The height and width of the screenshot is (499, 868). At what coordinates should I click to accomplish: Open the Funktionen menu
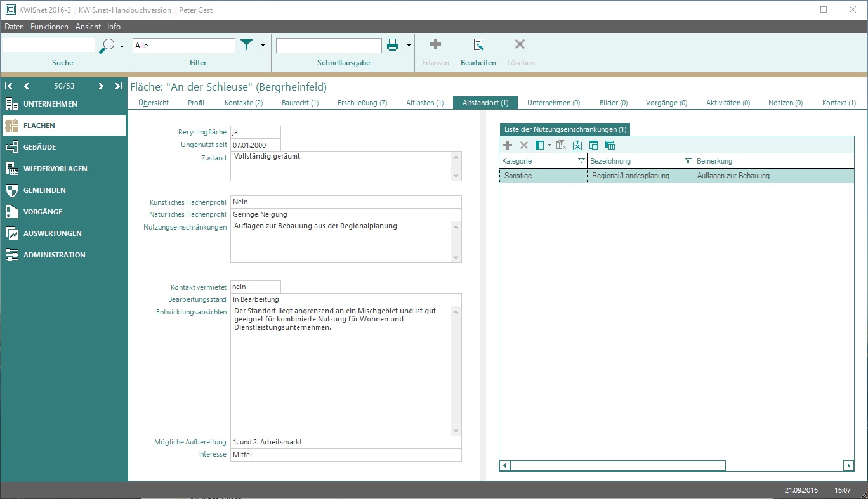[49, 27]
